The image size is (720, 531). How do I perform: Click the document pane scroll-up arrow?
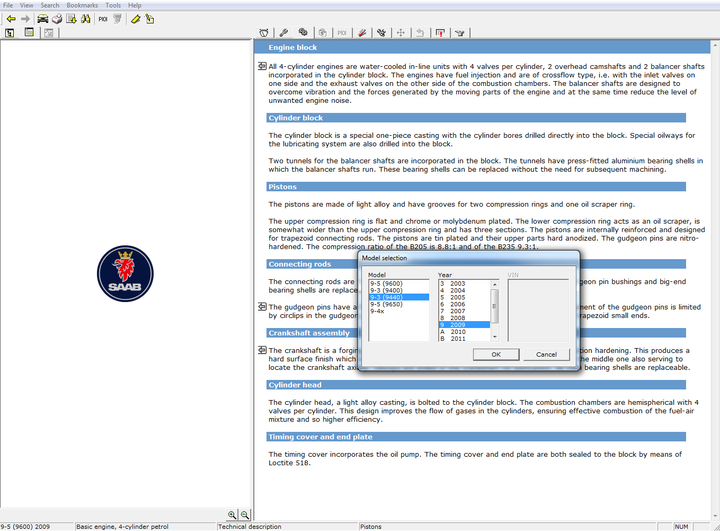[x=715, y=45]
